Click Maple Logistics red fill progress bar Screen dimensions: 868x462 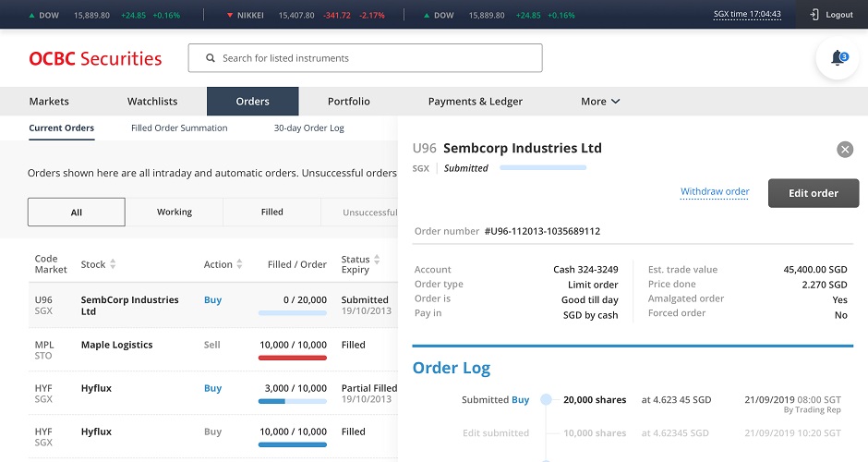[x=293, y=358]
